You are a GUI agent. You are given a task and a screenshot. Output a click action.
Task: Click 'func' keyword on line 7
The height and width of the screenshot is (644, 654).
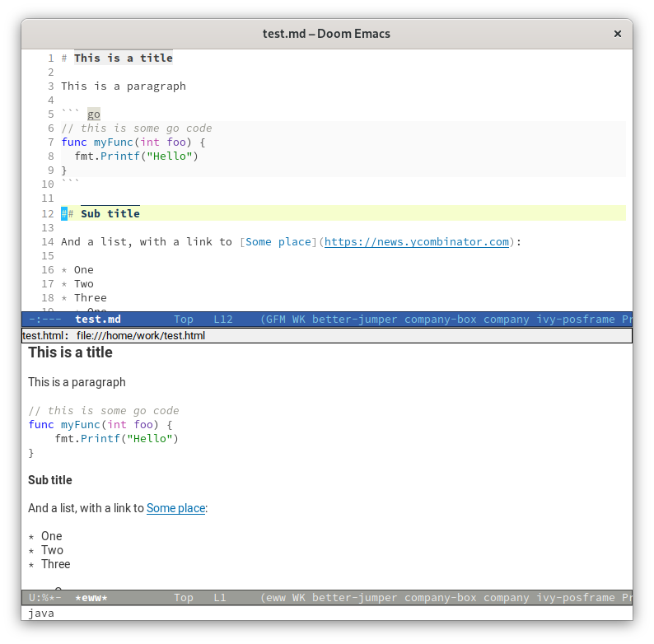74,142
